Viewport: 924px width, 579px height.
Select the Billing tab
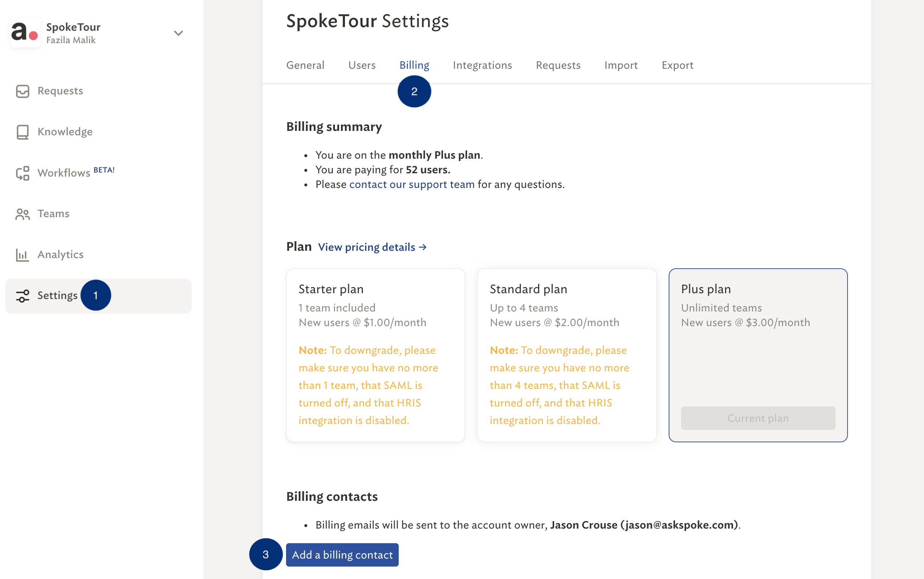pos(414,65)
